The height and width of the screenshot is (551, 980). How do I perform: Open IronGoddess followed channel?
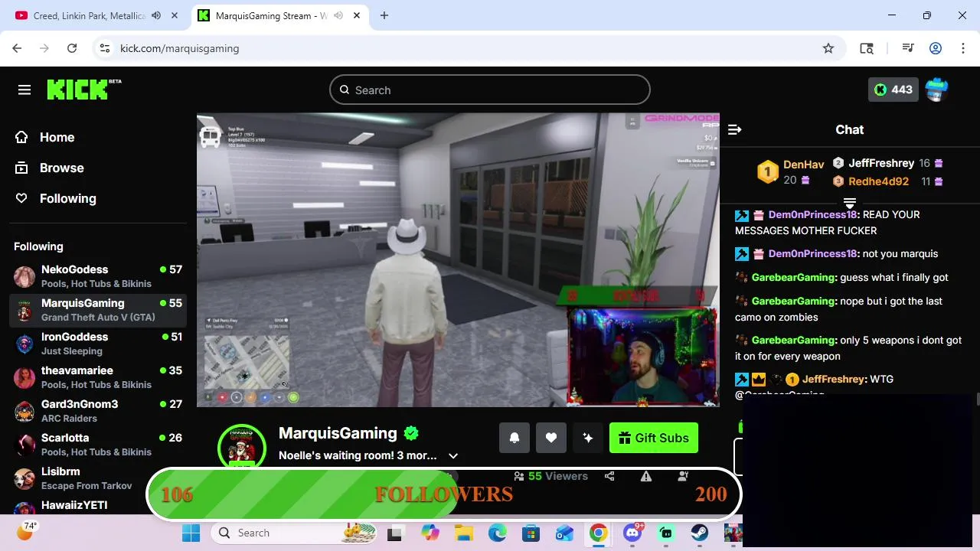pos(98,344)
